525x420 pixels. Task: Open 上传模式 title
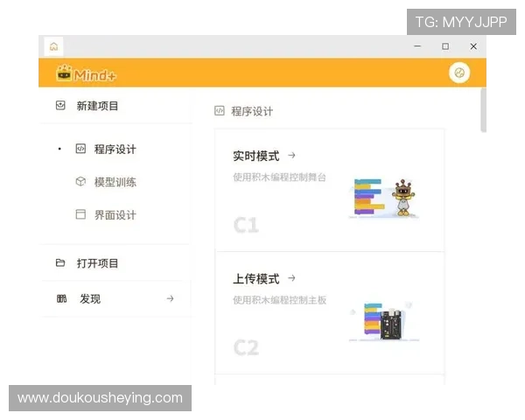pos(256,278)
